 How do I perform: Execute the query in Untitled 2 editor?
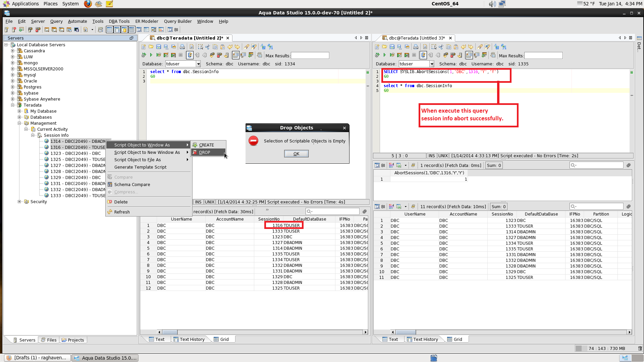coord(151,55)
